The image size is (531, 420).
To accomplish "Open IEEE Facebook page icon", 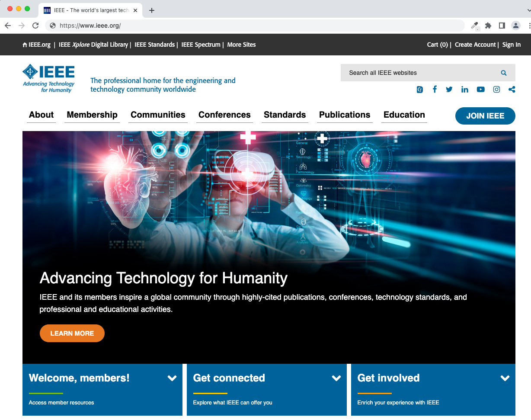I will click(x=435, y=90).
